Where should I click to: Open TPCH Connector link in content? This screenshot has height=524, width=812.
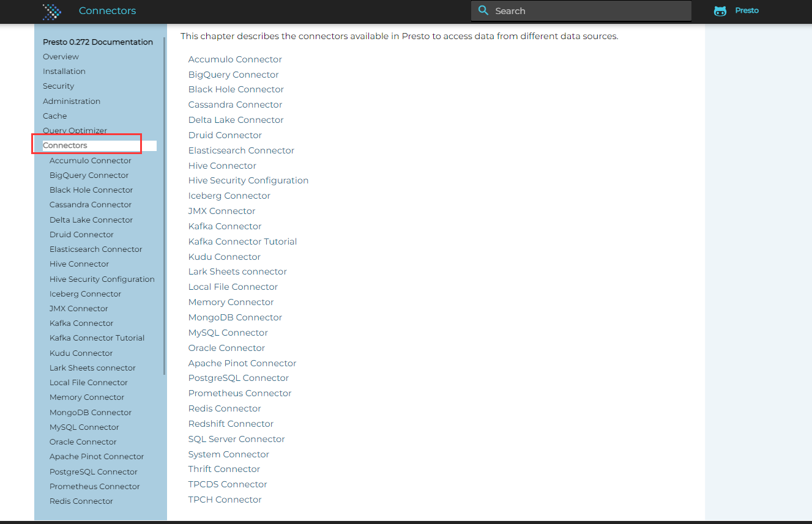click(x=225, y=500)
